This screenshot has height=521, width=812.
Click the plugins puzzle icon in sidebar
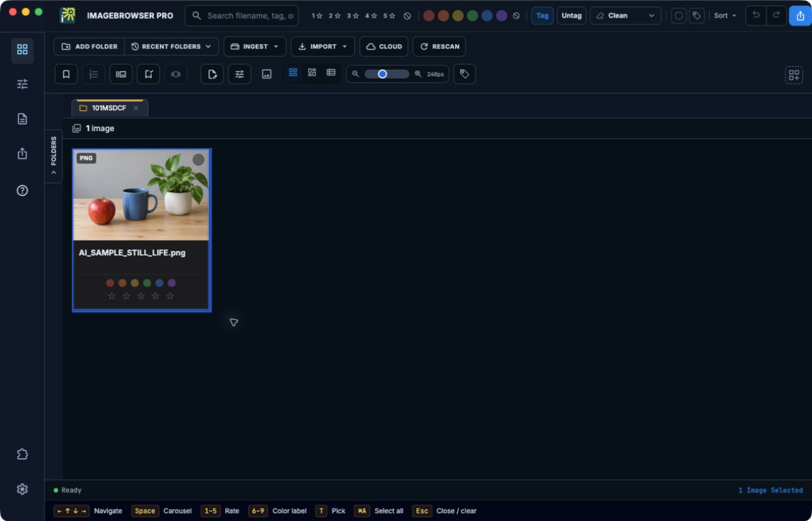click(22, 454)
